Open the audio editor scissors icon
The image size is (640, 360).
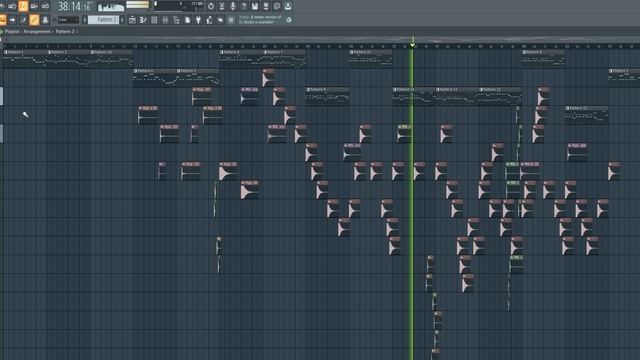click(222, 6)
